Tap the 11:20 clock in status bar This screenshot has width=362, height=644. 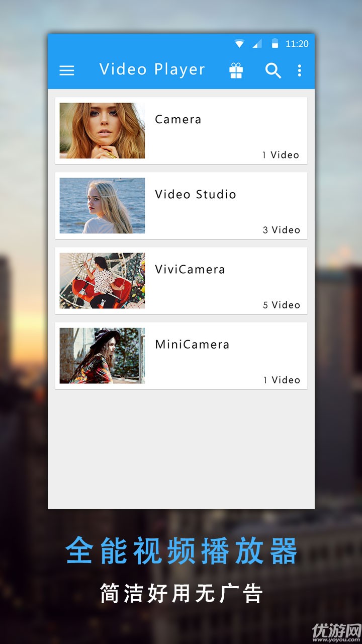point(297,44)
